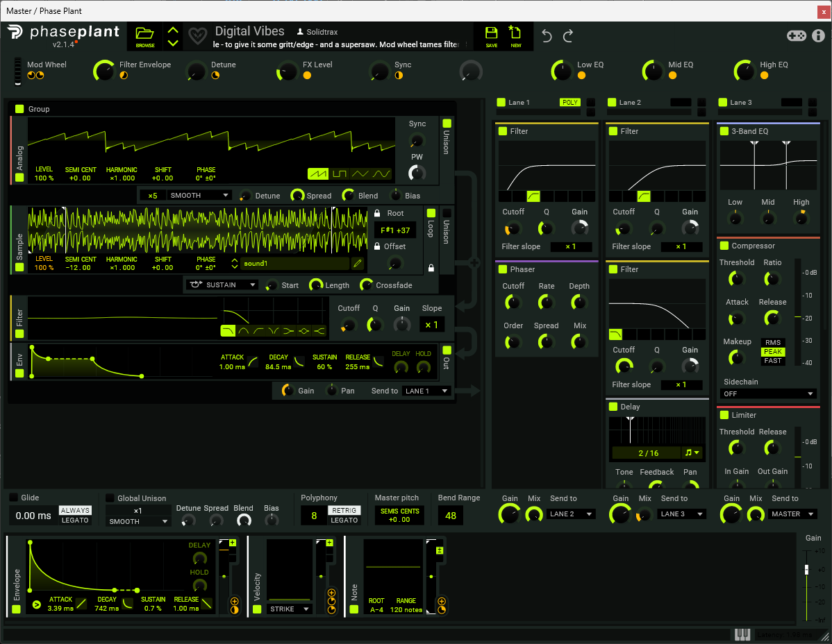832x644 pixels.
Task: Disable the Delay effect in Lane 2
Action: [x=613, y=407]
